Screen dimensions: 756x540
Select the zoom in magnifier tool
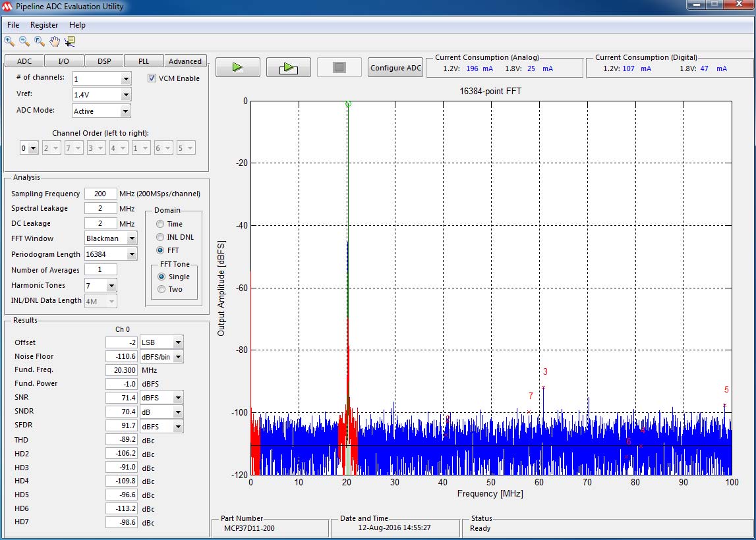click(x=9, y=41)
